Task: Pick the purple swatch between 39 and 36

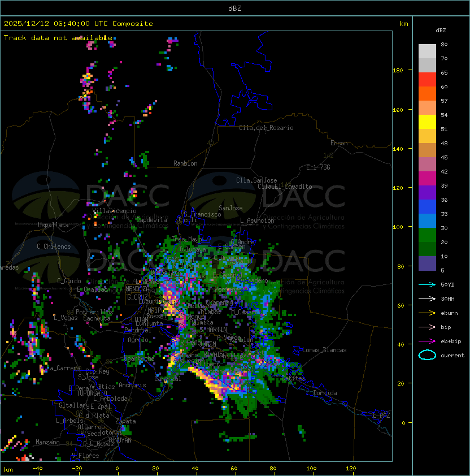Action: [x=427, y=192]
